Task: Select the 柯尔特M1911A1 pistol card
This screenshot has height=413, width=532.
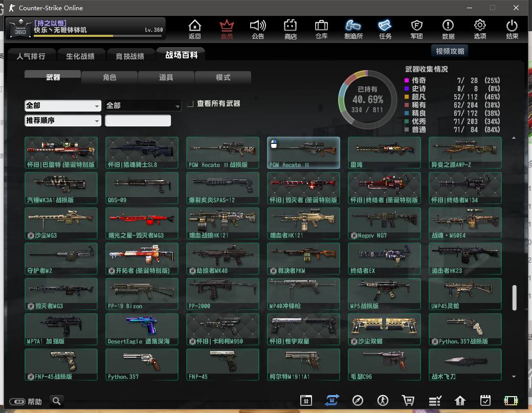Action: pyautogui.click(x=303, y=364)
